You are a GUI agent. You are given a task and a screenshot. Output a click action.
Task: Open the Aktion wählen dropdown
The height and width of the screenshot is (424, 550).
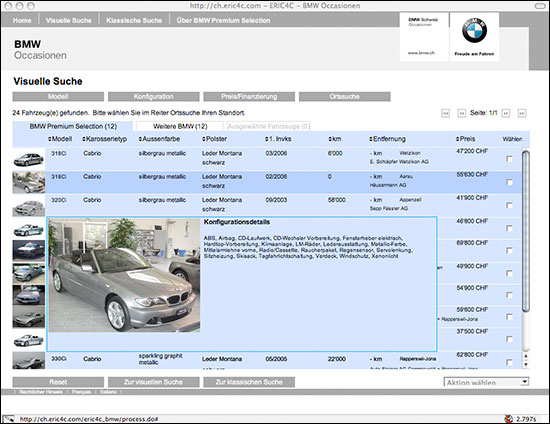(x=487, y=382)
